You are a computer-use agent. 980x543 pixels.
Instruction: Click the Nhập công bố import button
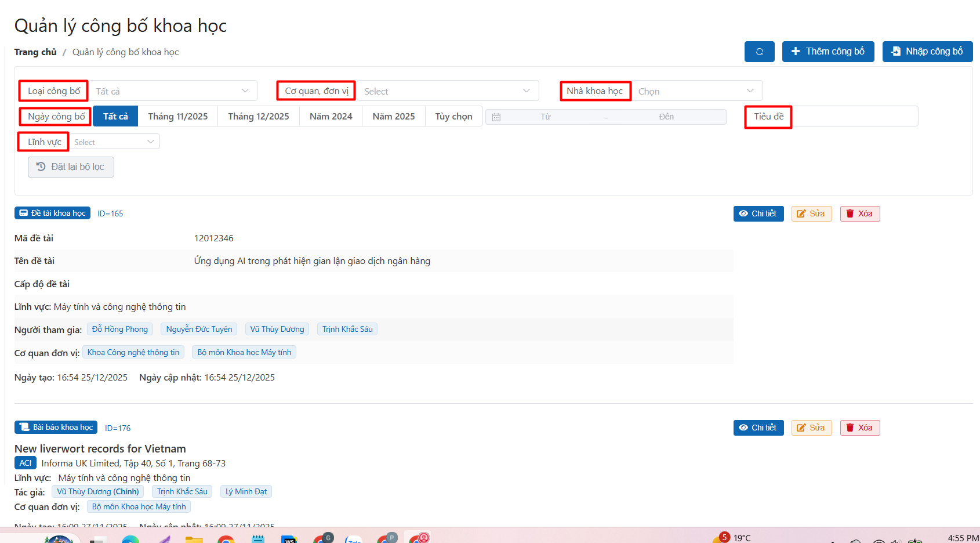(x=927, y=52)
